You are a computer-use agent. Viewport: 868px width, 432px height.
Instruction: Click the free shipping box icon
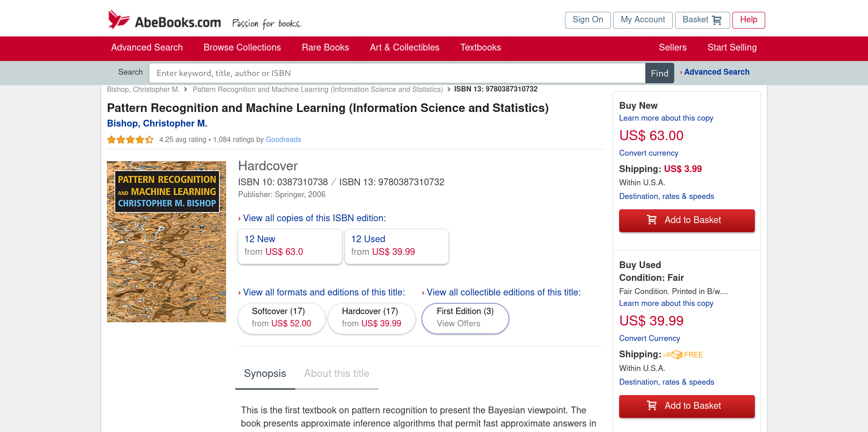pos(673,355)
